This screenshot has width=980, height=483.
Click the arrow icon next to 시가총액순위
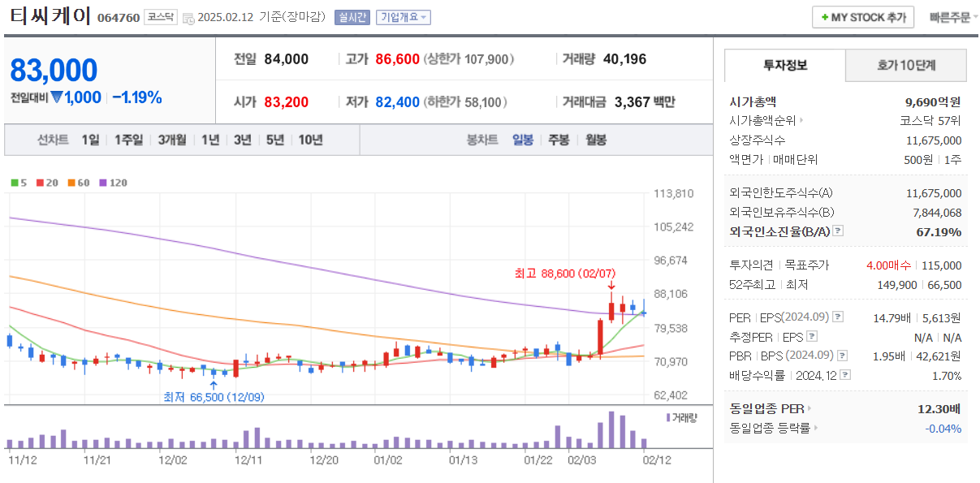pos(801,120)
